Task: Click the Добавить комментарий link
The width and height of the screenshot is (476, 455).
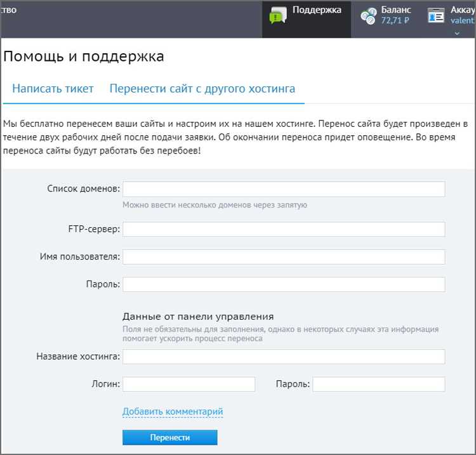Action: pos(173,412)
